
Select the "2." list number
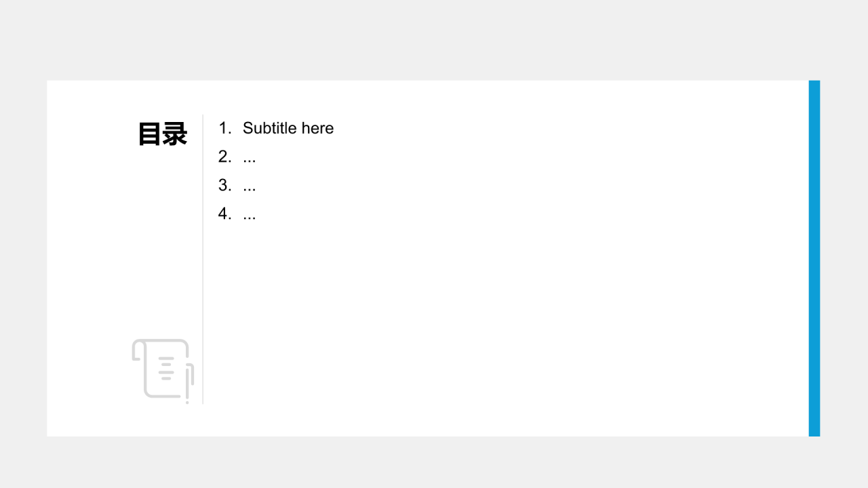coord(224,157)
